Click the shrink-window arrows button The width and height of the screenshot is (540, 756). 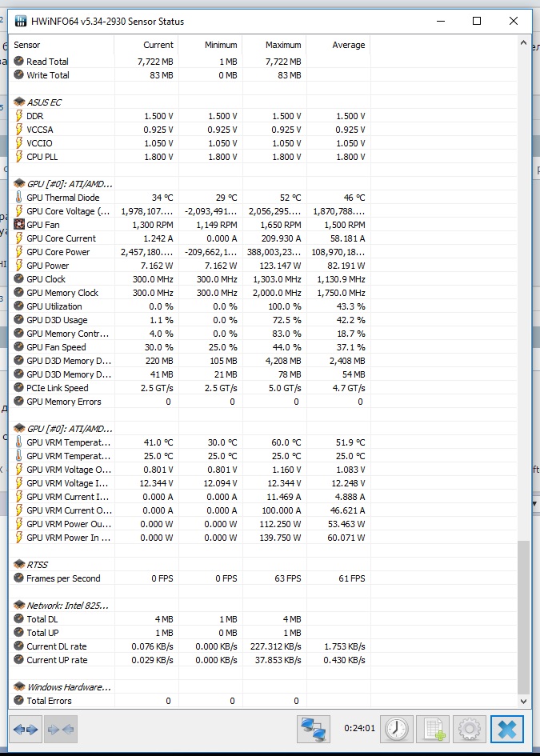(61, 729)
